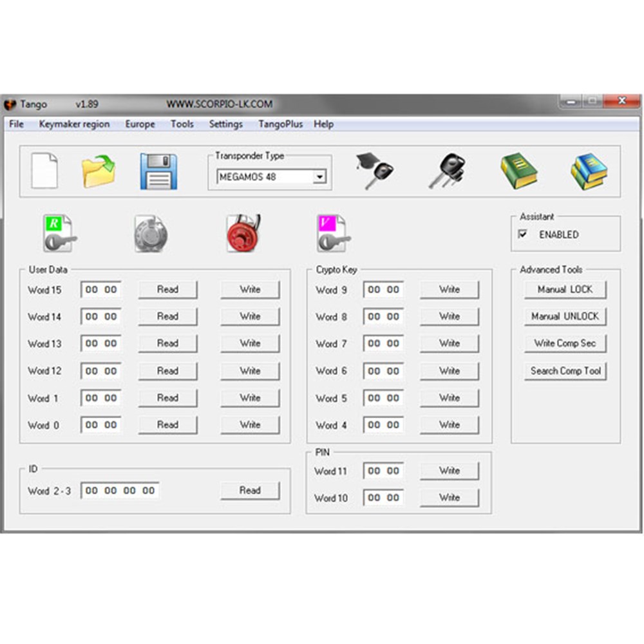Save with the blue floppy disk icon
This screenshot has height=644, width=644.
click(158, 171)
